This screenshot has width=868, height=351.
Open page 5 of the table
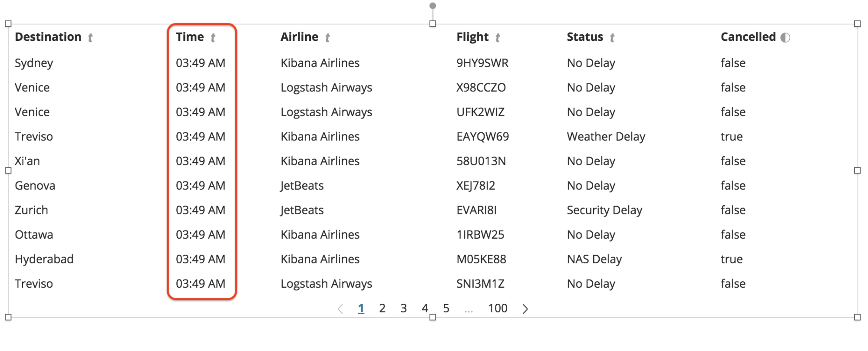pyautogui.click(x=446, y=308)
